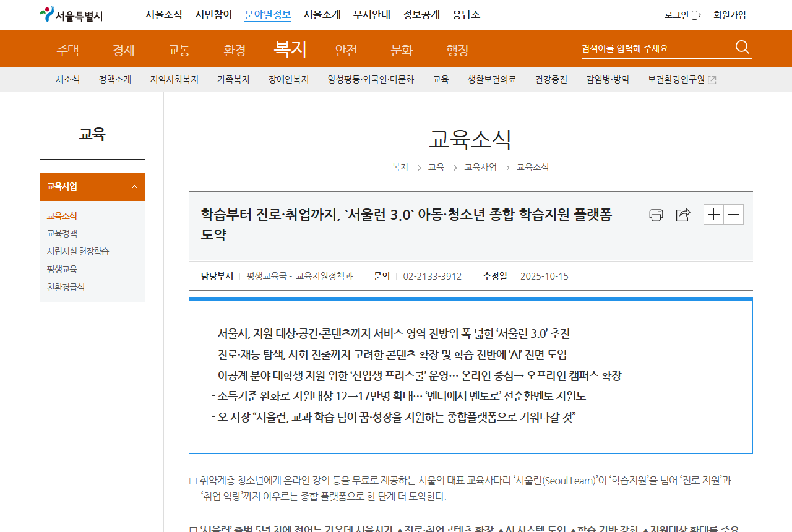The height and width of the screenshot is (532, 792).
Task: Click the 회원가입 sign-up link
Action: (x=730, y=15)
